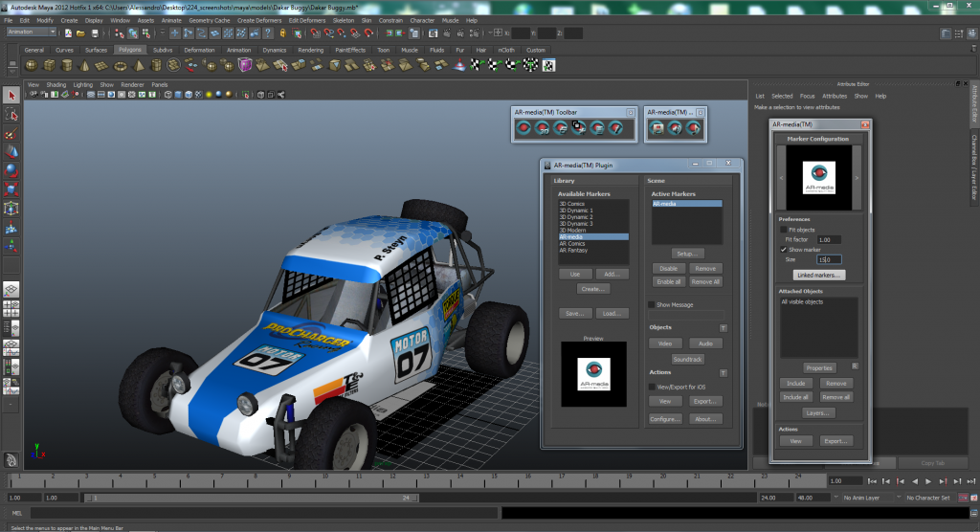The width and height of the screenshot is (980, 532).
Task: Click last icon in AR-media(TM) Toolbar
Action: click(x=615, y=128)
